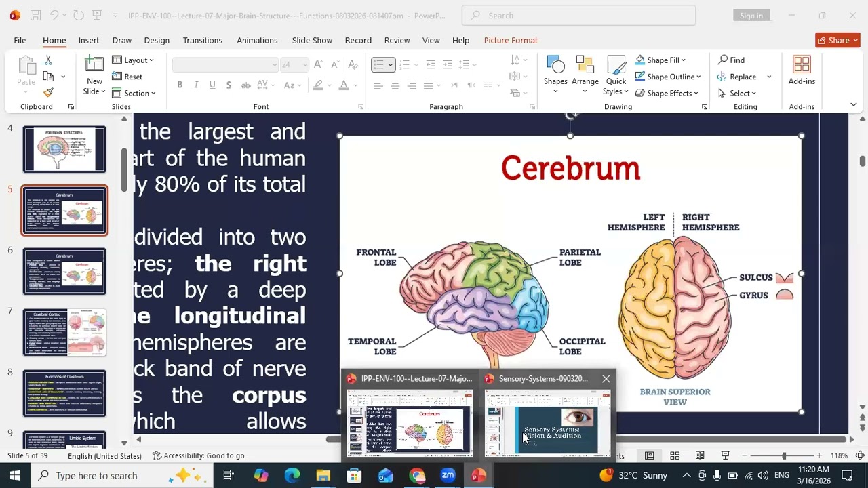The image size is (868, 488).
Task: Center align text
Action: (395, 85)
